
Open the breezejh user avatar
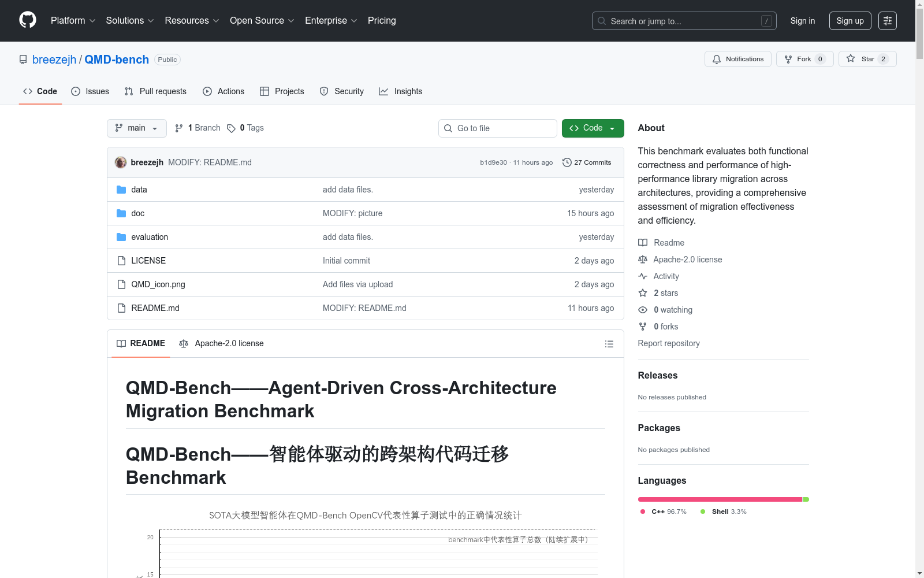121,162
